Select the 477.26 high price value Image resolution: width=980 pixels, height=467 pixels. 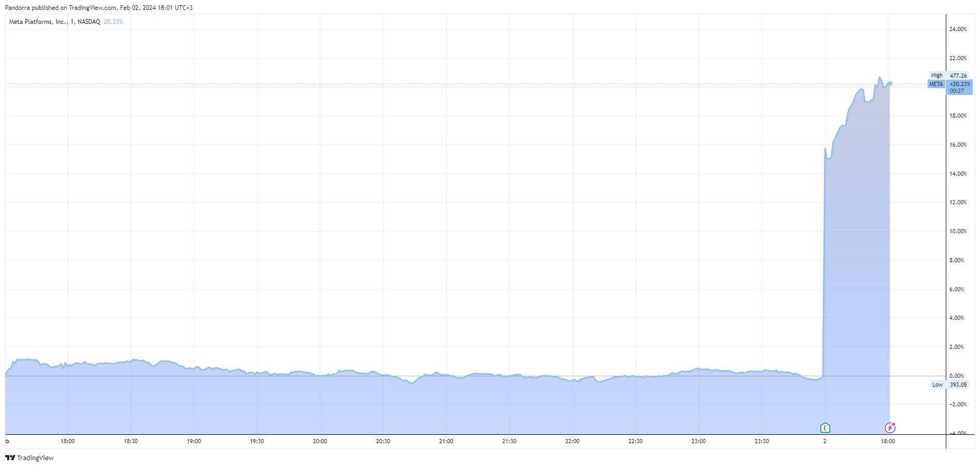(958, 76)
